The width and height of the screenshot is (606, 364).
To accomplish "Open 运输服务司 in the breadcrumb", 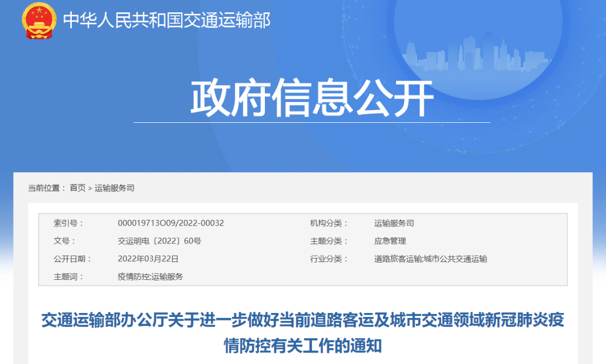I will tap(114, 188).
